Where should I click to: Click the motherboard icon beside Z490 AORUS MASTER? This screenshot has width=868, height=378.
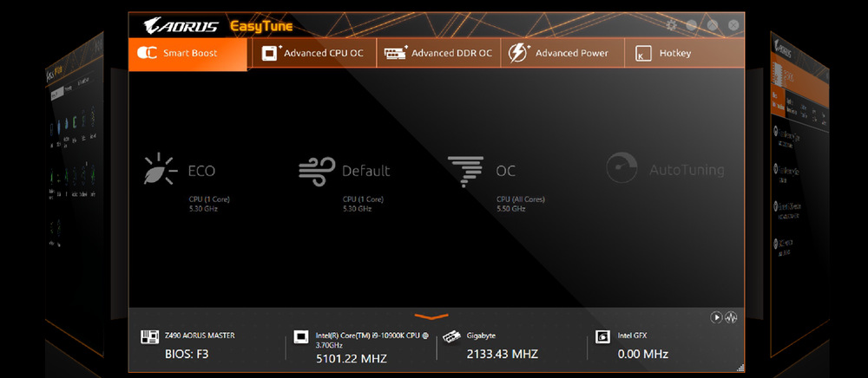[x=149, y=336]
